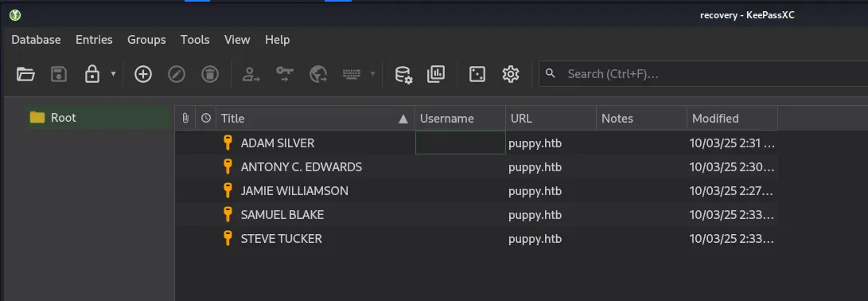
Task: Open the Tools menu
Action: click(x=195, y=39)
